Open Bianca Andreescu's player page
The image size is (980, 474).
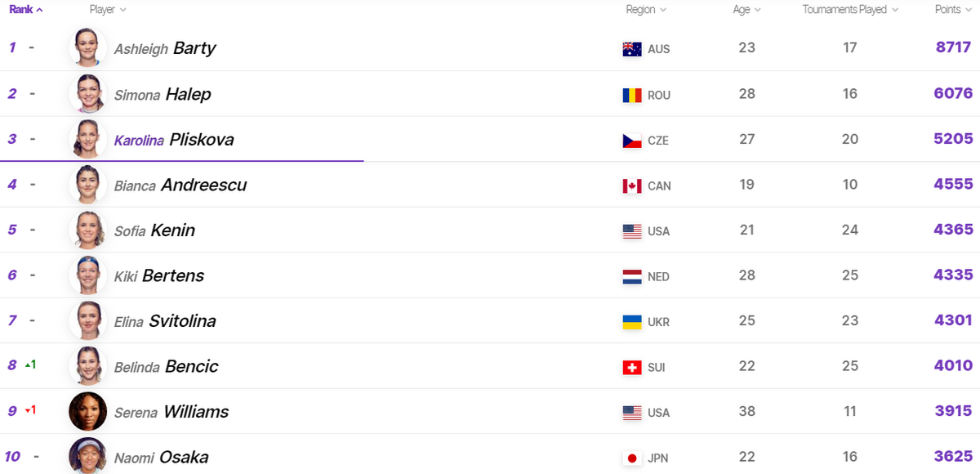(x=180, y=186)
